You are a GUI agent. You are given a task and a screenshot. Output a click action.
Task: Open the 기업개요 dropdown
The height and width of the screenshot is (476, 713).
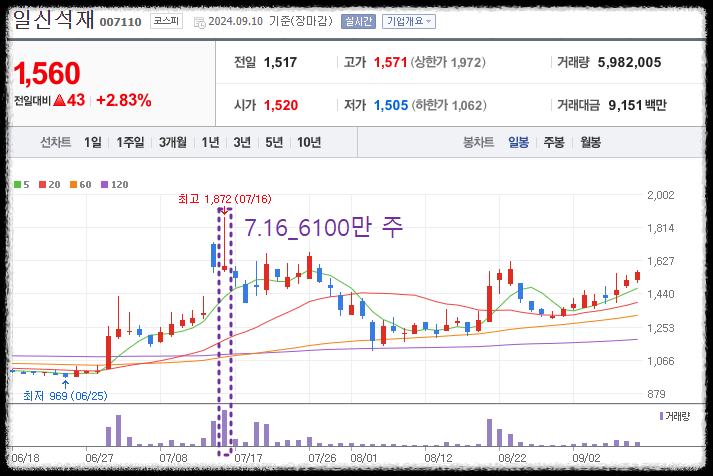click(x=408, y=21)
